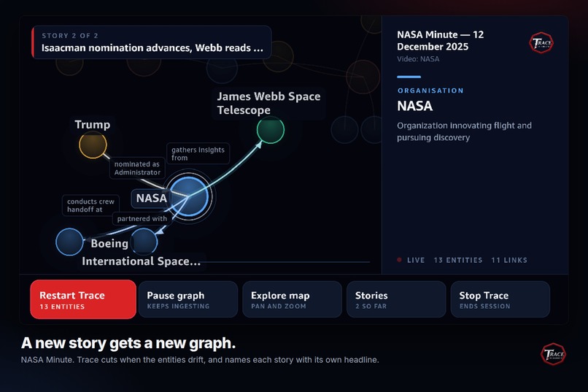Select the Boeing node circle

[x=144, y=242]
